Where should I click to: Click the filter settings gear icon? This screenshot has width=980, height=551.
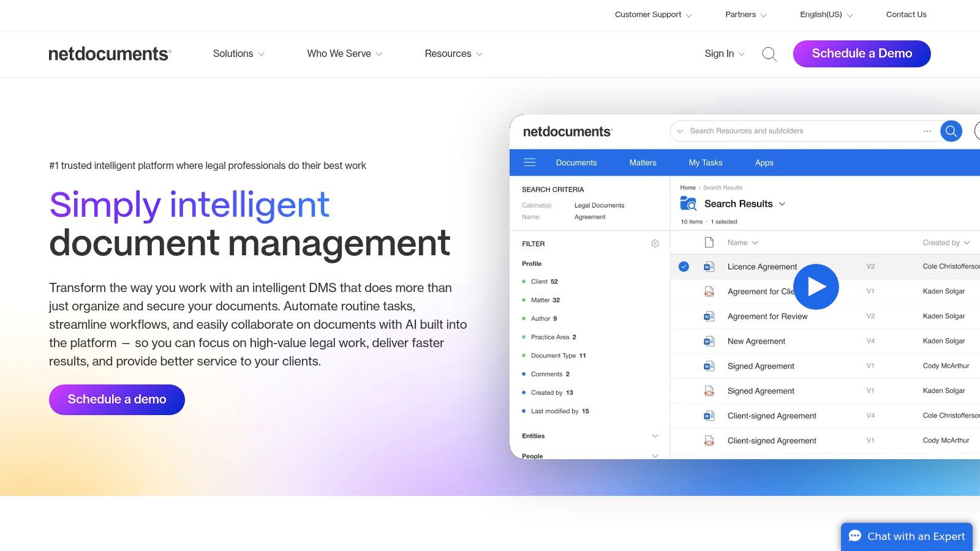click(x=655, y=244)
